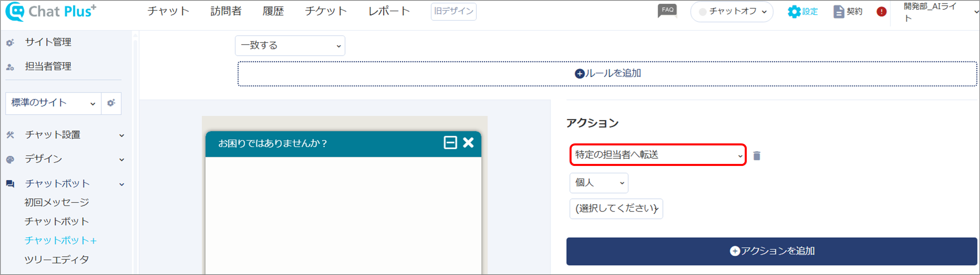Open the チケット menu
Image resolution: width=980 pixels, height=275 pixels.
326,11
